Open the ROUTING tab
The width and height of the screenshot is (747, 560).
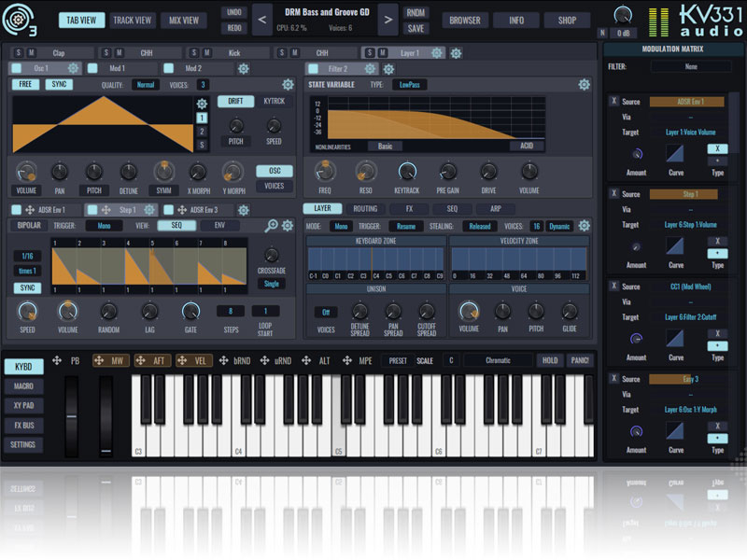[x=365, y=209]
